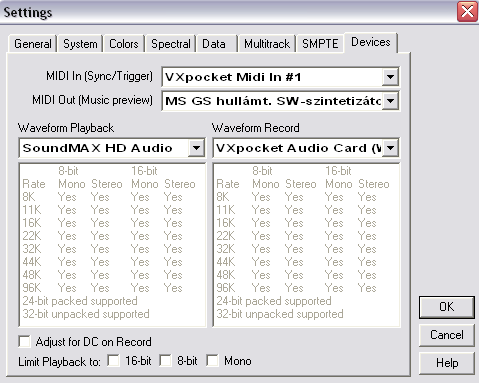Select the Devices tab
This screenshot has width=479, height=384.
point(371,42)
